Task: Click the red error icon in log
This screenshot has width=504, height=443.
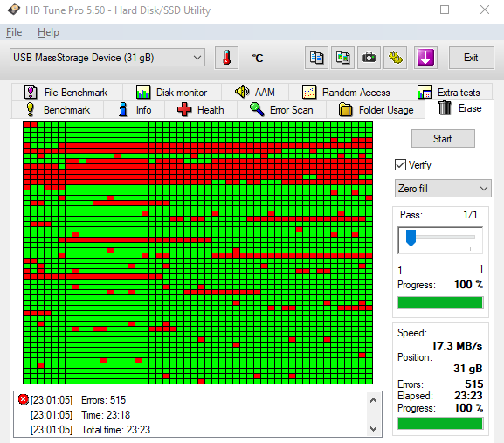Action: pyautogui.click(x=23, y=399)
